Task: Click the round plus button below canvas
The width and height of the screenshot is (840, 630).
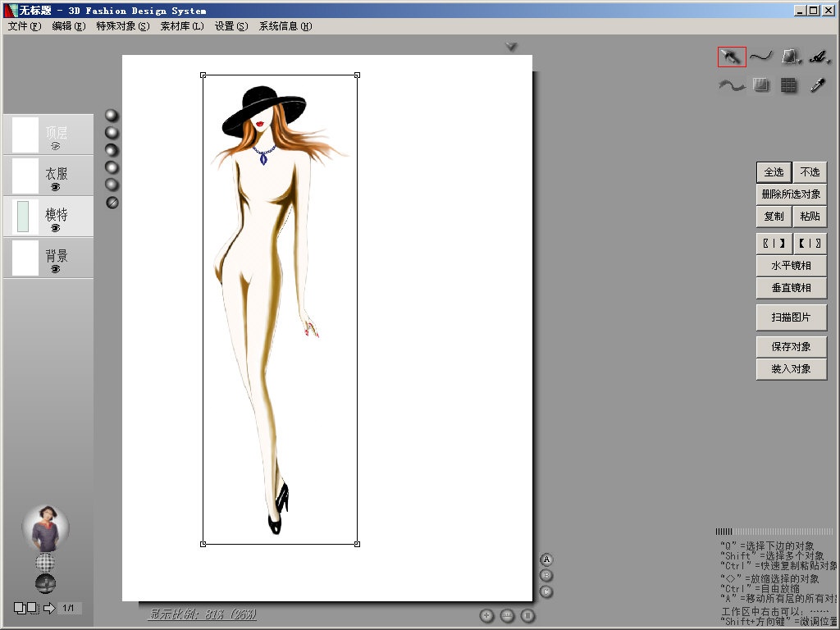Action: pos(486,615)
